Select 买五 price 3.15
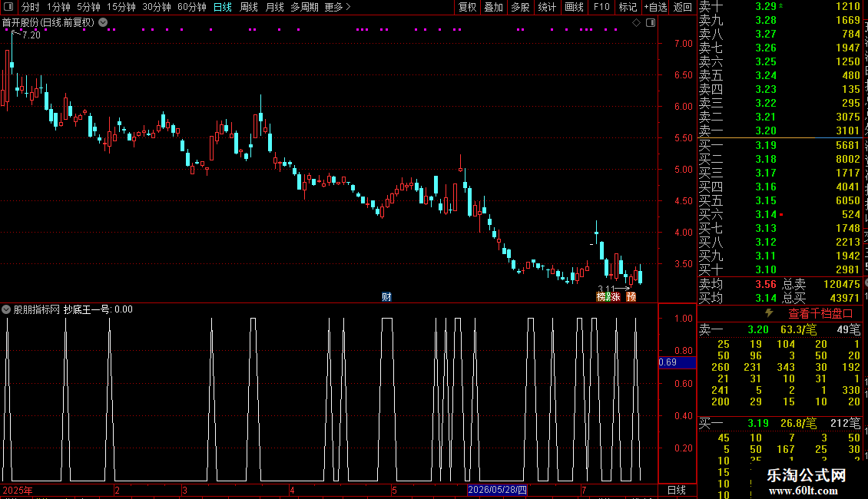 [766, 201]
